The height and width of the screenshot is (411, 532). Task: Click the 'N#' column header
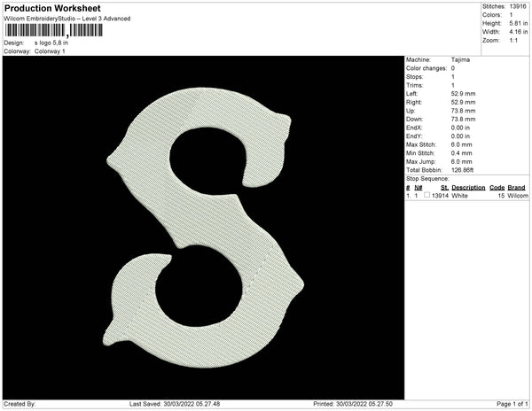pyautogui.click(x=419, y=188)
